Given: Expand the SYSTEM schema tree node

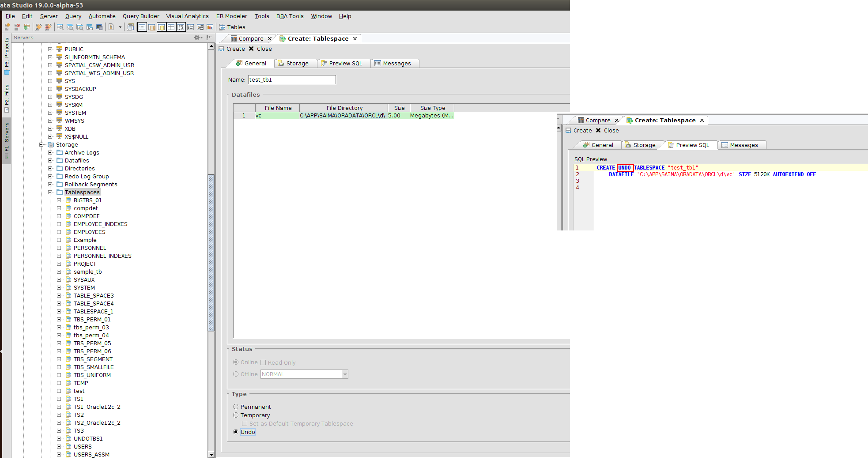Looking at the screenshot, I should [x=50, y=113].
